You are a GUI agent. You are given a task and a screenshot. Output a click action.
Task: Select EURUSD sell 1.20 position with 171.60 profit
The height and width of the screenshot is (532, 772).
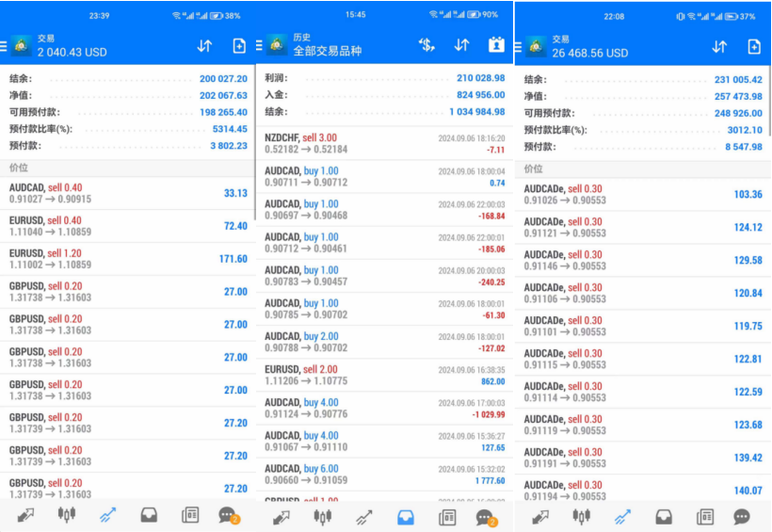(x=128, y=259)
